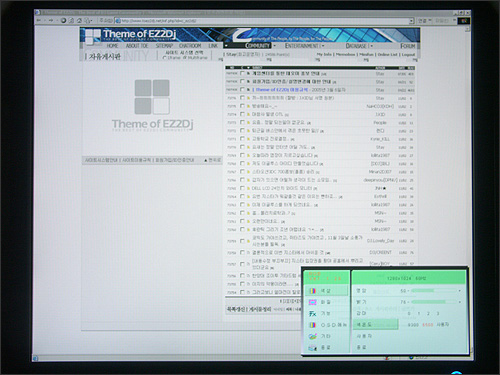
Task: Click folder icon of Esthell's post row
Action: click(x=248, y=196)
